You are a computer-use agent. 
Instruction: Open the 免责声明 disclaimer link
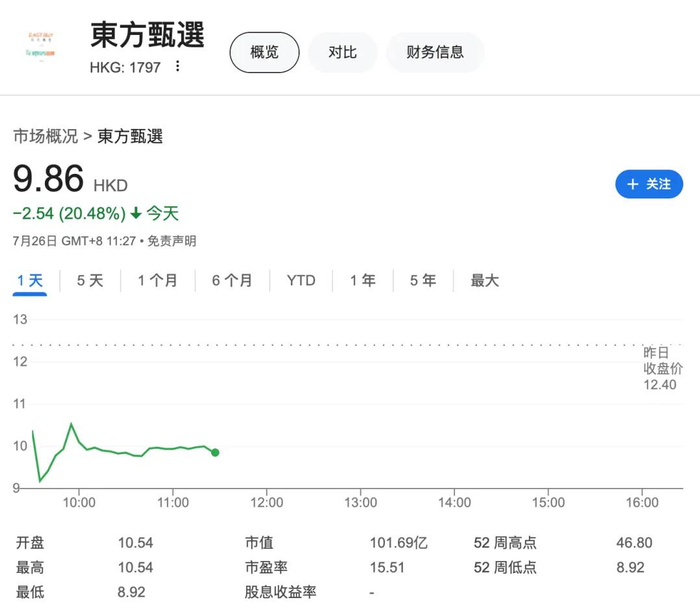tap(171, 241)
